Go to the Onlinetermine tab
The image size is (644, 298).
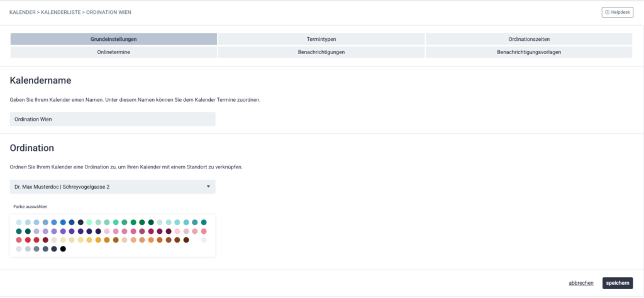coord(113,52)
